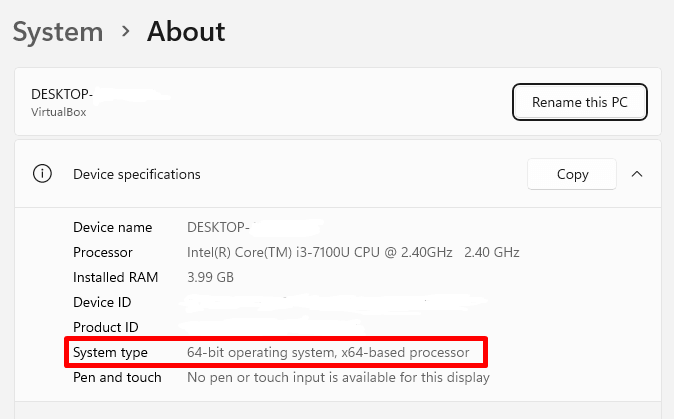Select the Product ID row label

(106, 327)
